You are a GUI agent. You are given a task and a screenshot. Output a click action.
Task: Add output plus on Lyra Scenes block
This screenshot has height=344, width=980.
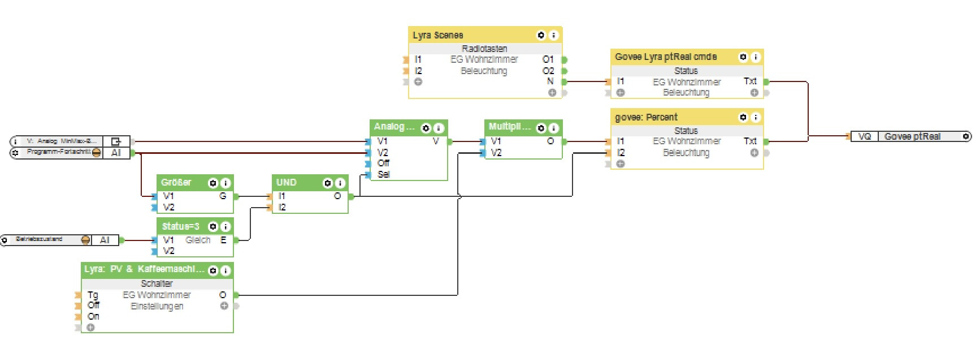point(552,93)
